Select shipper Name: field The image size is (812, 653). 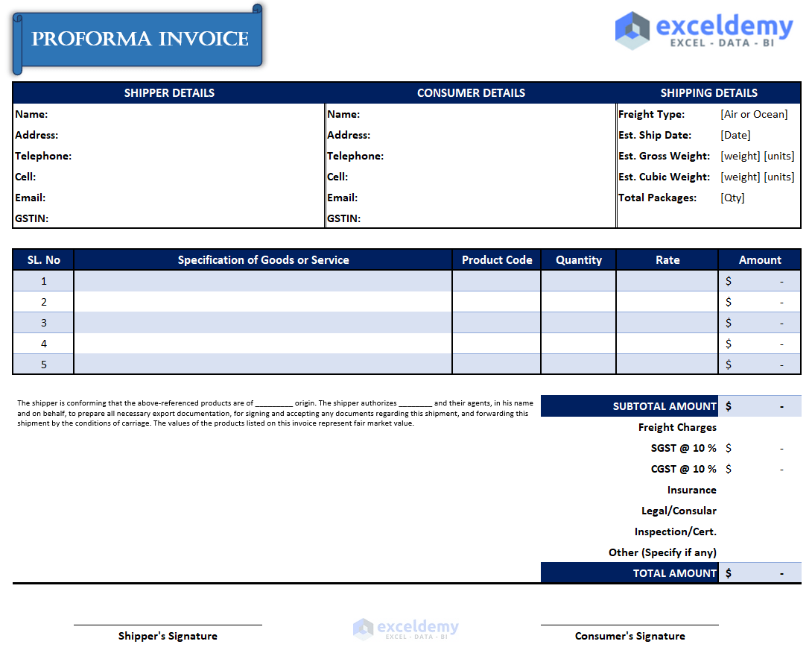tap(169, 114)
